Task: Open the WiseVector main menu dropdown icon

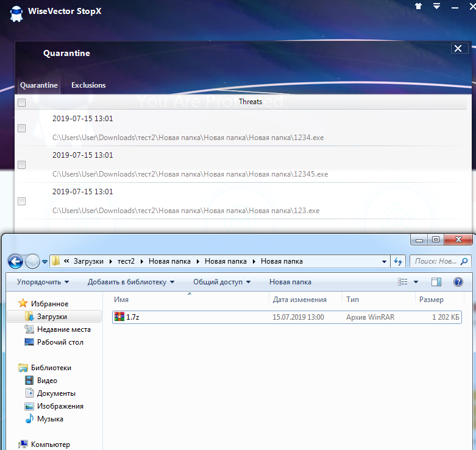Action: (436, 6)
